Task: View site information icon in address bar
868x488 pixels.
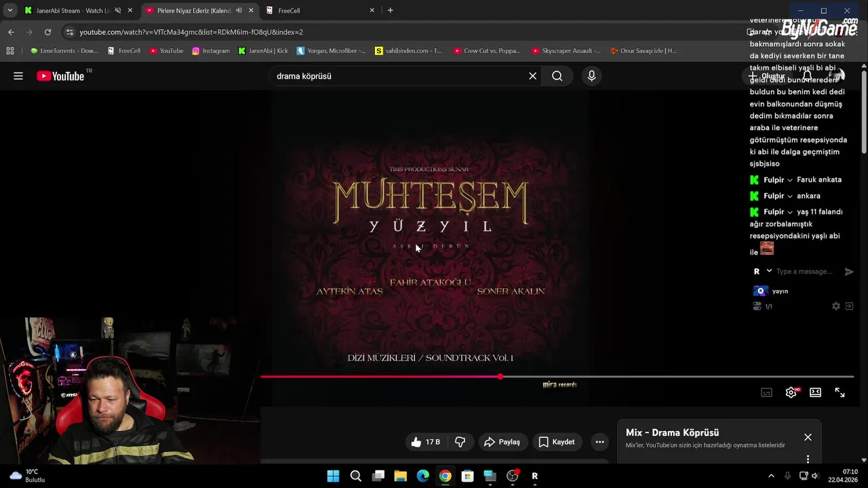Action: click(68, 32)
